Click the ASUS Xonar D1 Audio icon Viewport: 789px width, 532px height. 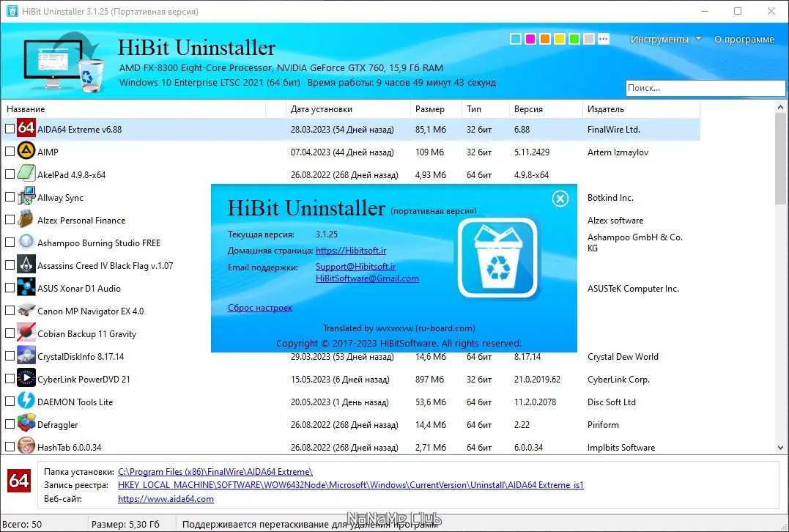(26, 287)
